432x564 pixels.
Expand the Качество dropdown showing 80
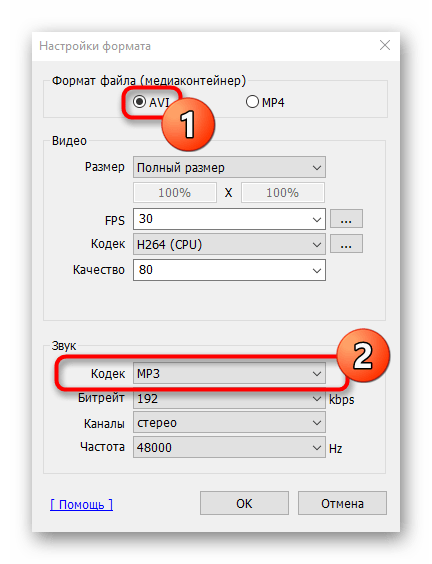pos(317,270)
